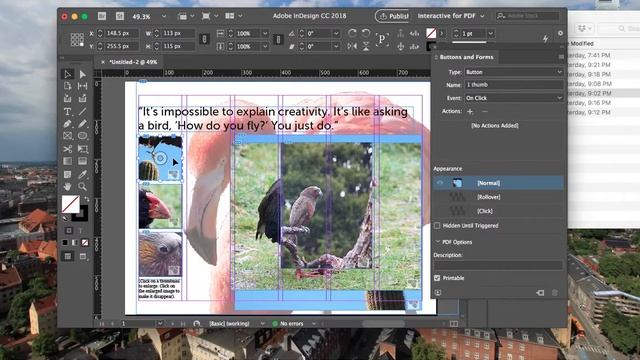Screen dimensions: 640x360
Task: Click the reference point locator grid
Action: click(x=77, y=40)
